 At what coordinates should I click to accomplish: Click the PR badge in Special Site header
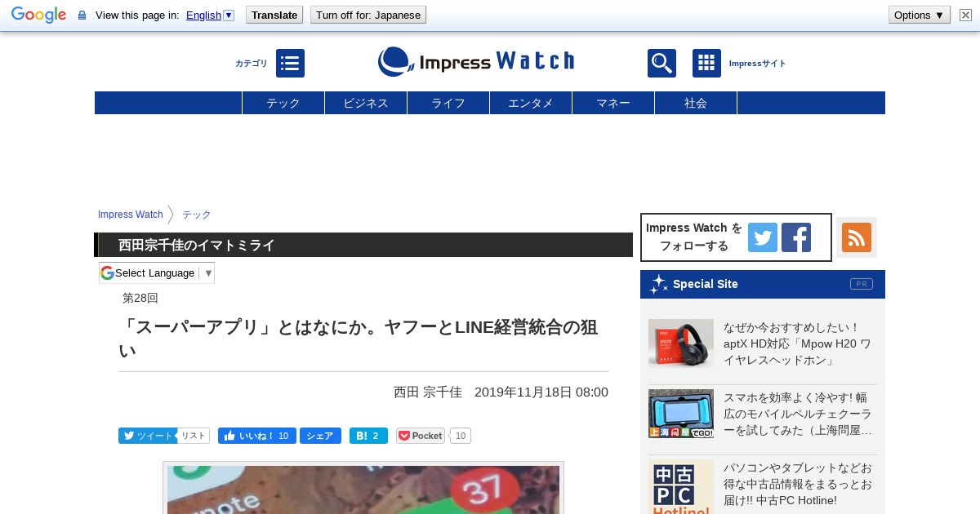(861, 284)
